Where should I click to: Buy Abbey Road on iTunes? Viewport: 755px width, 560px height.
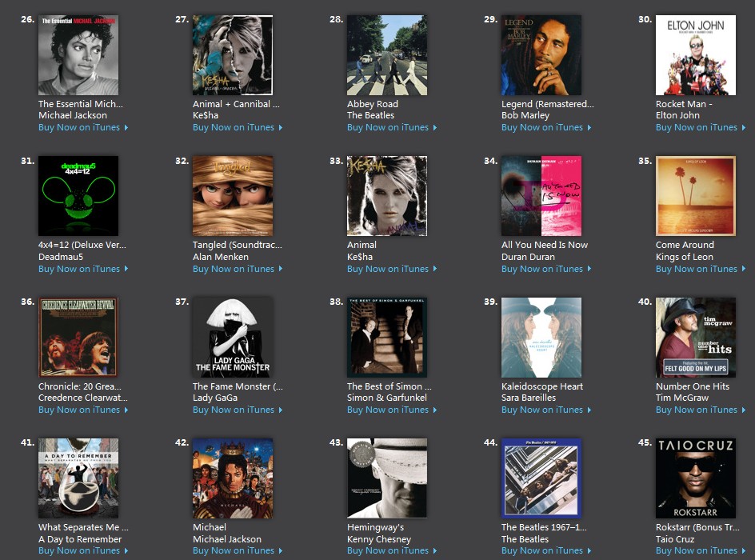tap(387, 128)
